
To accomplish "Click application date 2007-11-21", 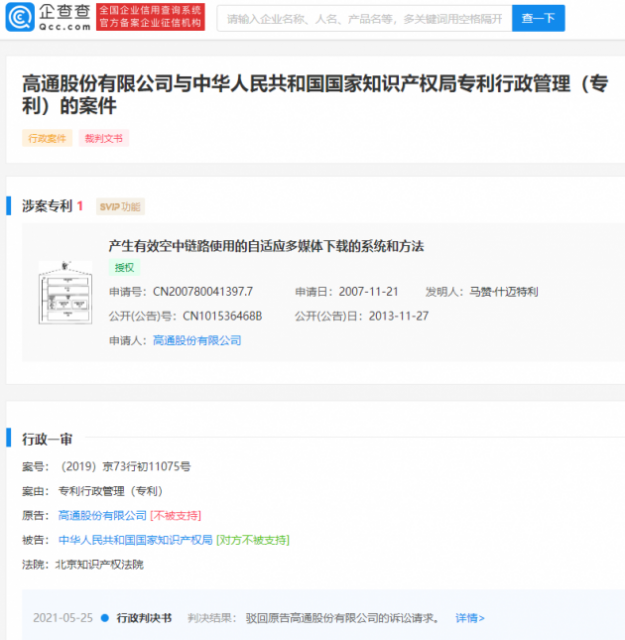I will pyautogui.click(x=368, y=291).
